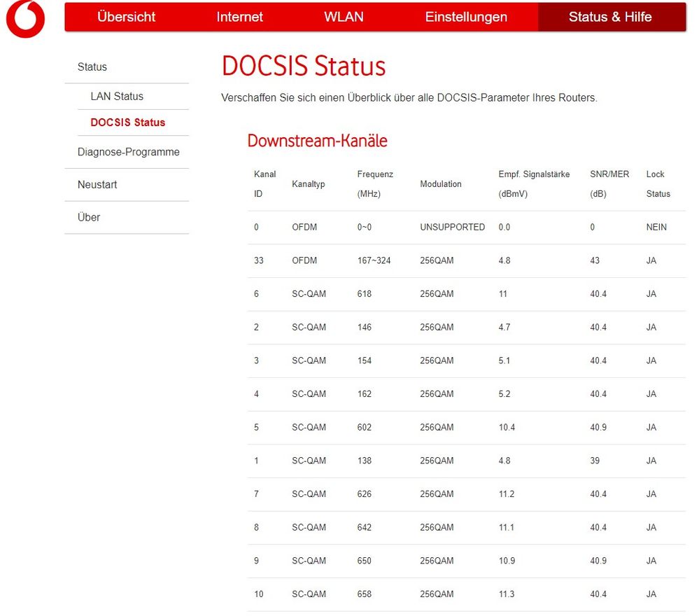Click the frequency 146 cell
The width and height of the screenshot is (699, 616).
[365, 328]
